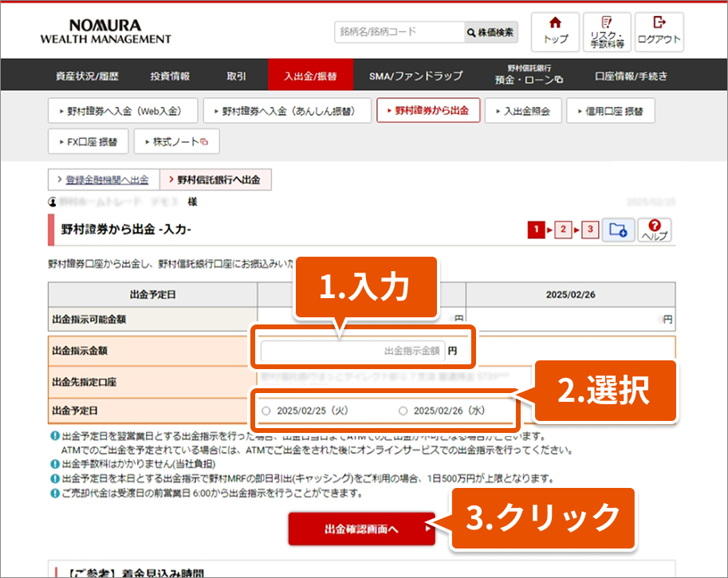Open the 投資情報 menu
The image size is (728, 578).
click(170, 77)
